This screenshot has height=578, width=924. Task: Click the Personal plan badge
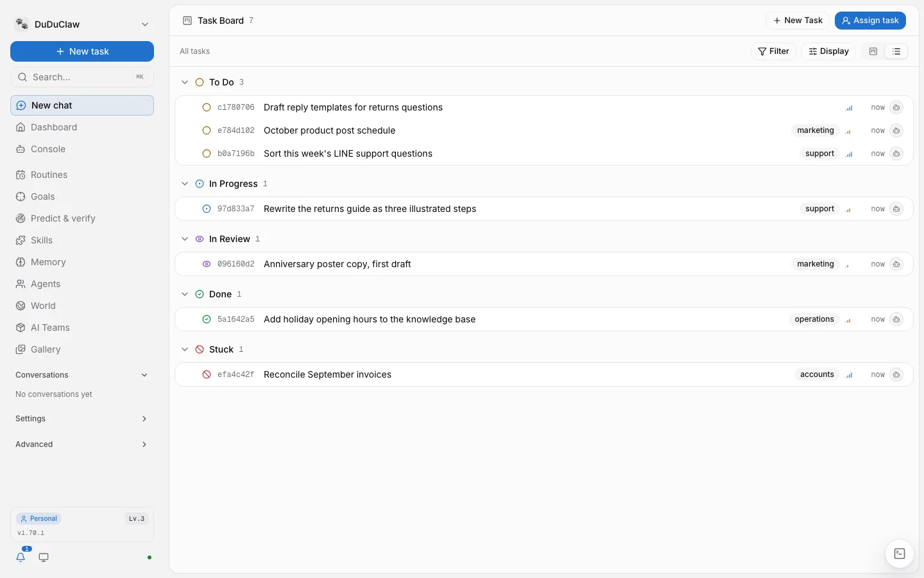38,519
